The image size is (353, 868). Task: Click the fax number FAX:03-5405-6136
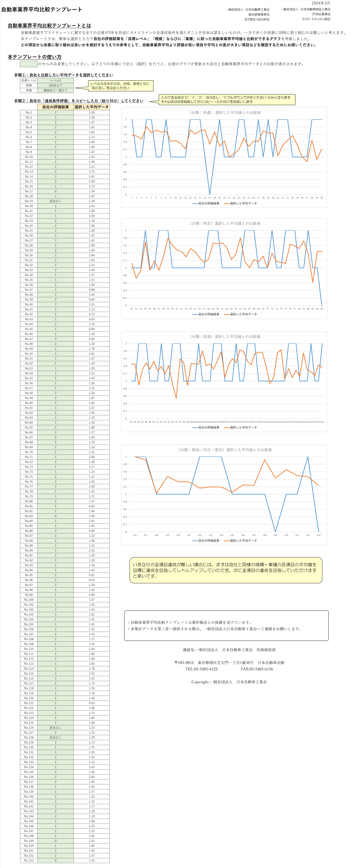257,669
